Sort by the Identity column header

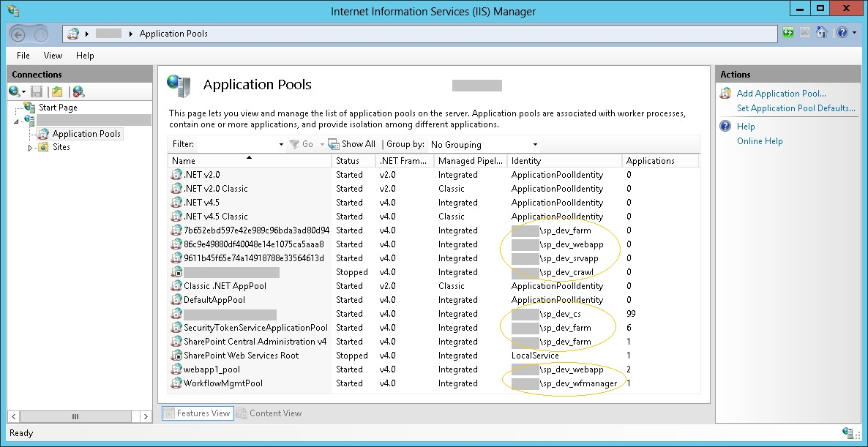click(564, 160)
